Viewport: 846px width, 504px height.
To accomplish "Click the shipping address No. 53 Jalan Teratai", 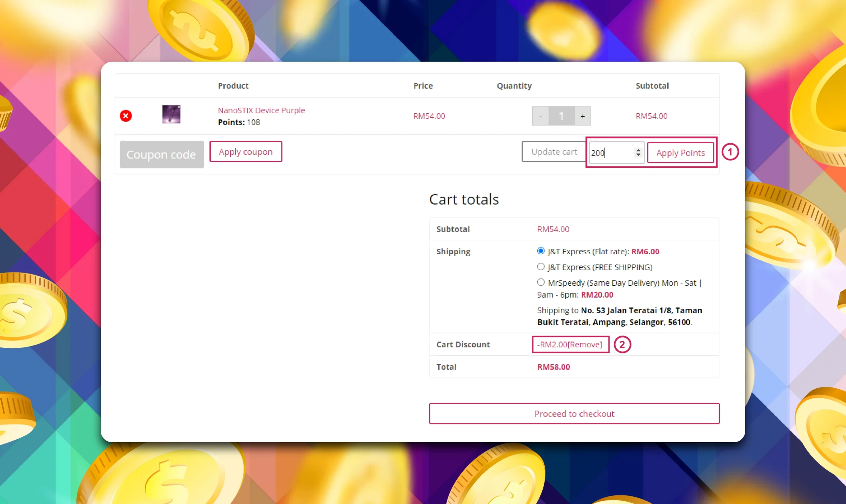I will tap(620, 316).
